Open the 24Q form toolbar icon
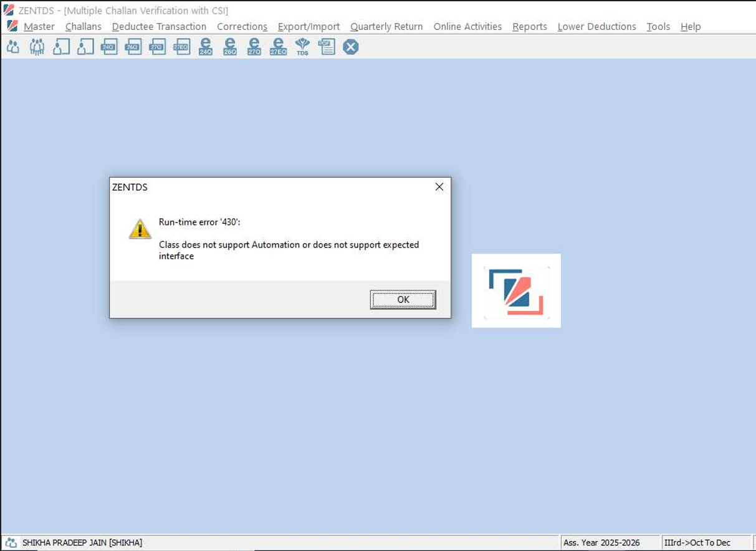 tap(109, 47)
